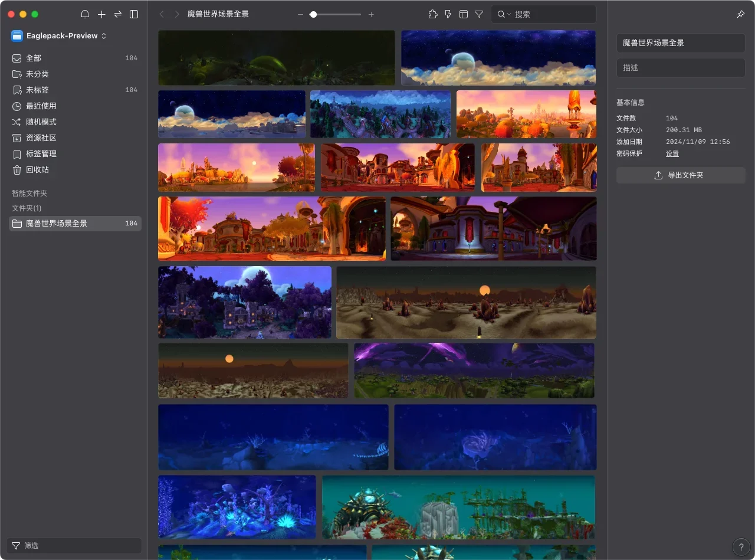Open 标签管理 in the sidebar
Viewport: 755px width, 560px height.
[x=75, y=154]
